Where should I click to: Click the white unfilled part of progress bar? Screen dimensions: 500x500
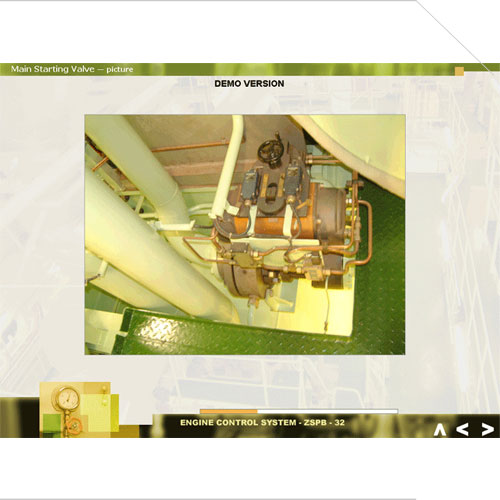(x=328, y=411)
